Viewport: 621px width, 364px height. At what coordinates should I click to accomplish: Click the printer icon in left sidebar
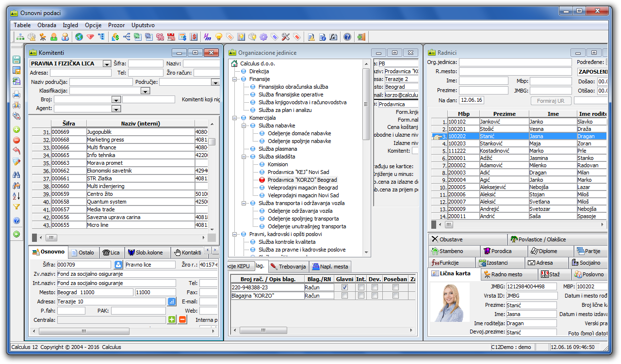click(x=16, y=95)
